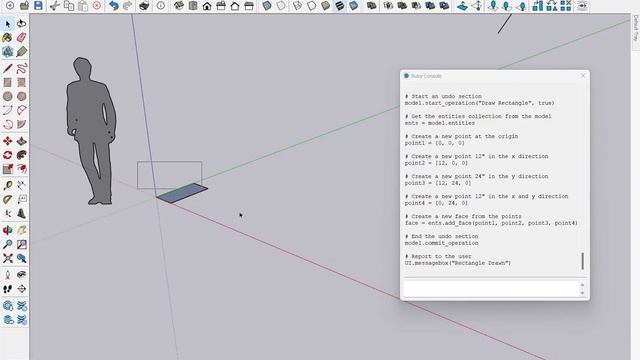Switch to Iso view
The width and height of the screenshot is (640, 360).
click(179, 6)
